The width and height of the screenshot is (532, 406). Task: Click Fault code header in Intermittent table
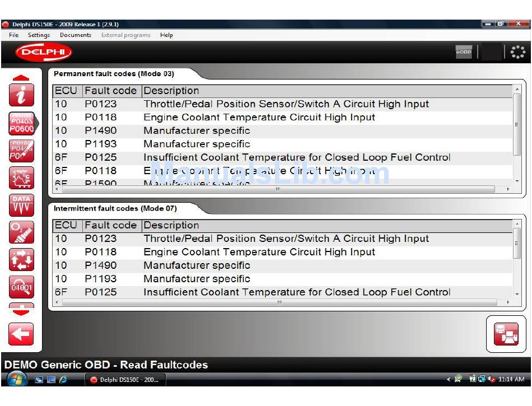click(112, 226)
